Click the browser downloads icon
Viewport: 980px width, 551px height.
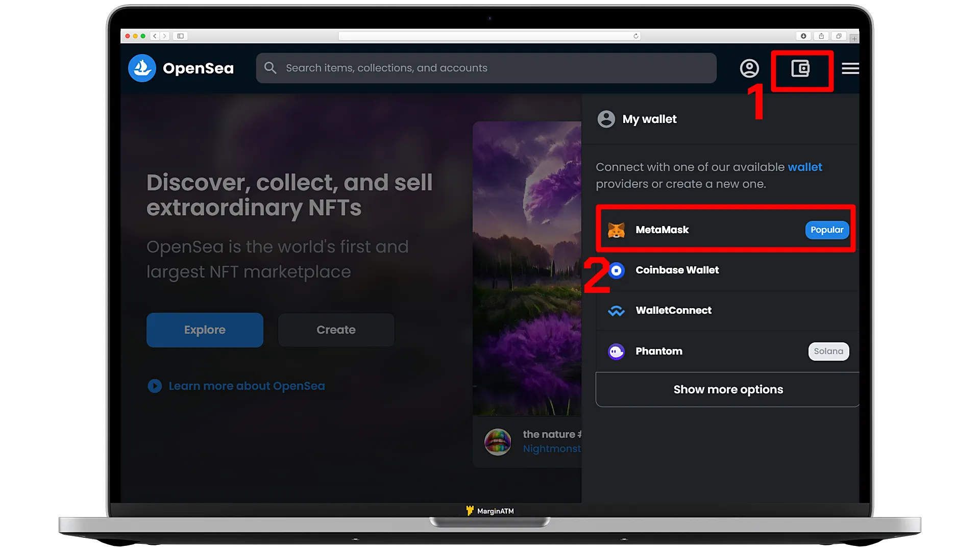coord(803,36)
